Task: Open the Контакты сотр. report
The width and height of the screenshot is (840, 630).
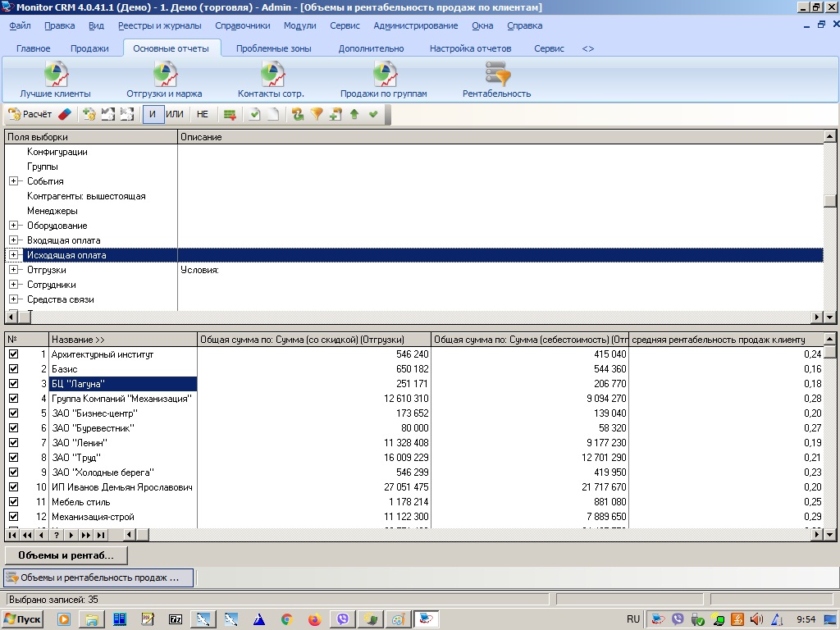Action: (x=271, y=80)
